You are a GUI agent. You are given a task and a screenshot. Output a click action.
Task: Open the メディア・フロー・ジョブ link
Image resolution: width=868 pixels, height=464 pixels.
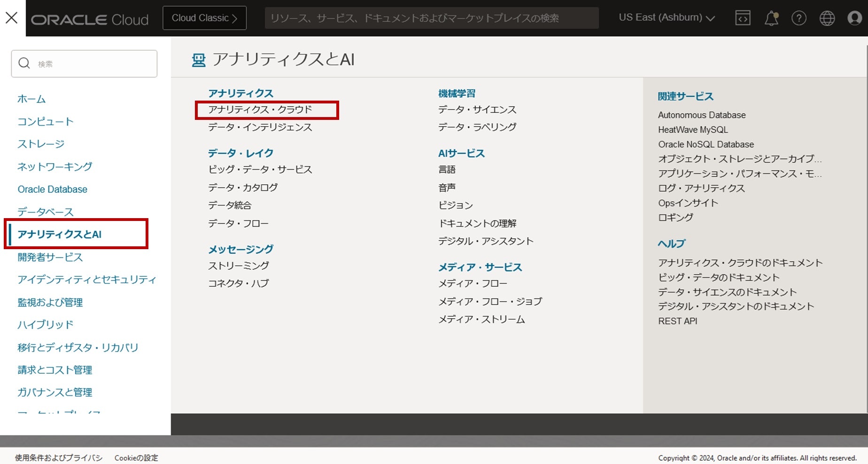point(490,301)
